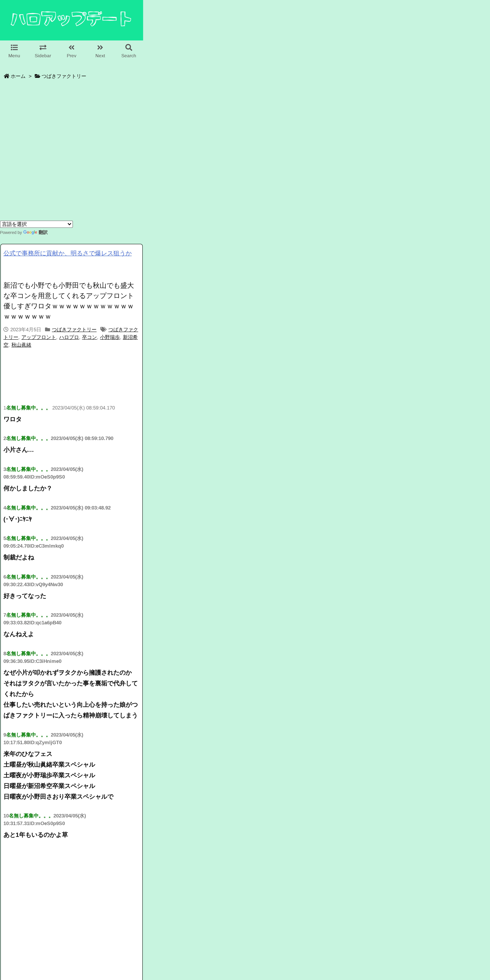Open the 新沼希空 tag

click(x=130, y=337)
